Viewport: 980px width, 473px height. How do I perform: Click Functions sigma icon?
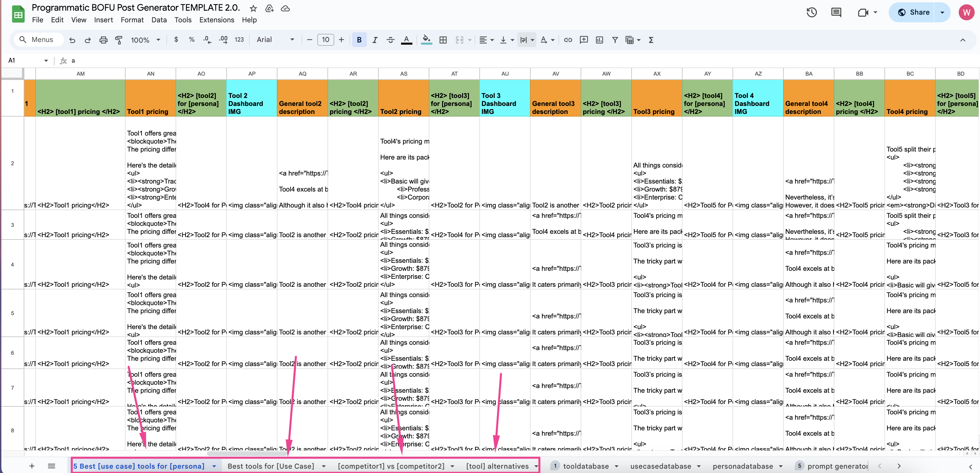651,40
